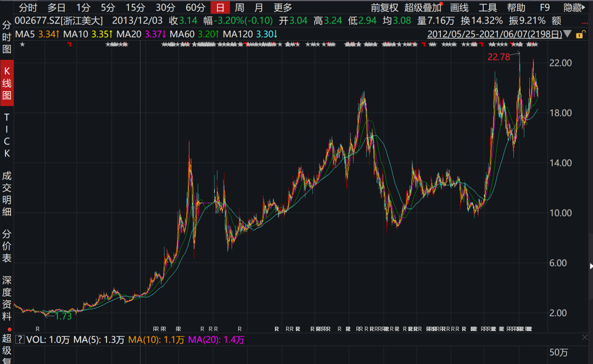Click the MA120 3.30 indicator label
The height and width of the screenshot is (364, 593).
coord(250,34)
